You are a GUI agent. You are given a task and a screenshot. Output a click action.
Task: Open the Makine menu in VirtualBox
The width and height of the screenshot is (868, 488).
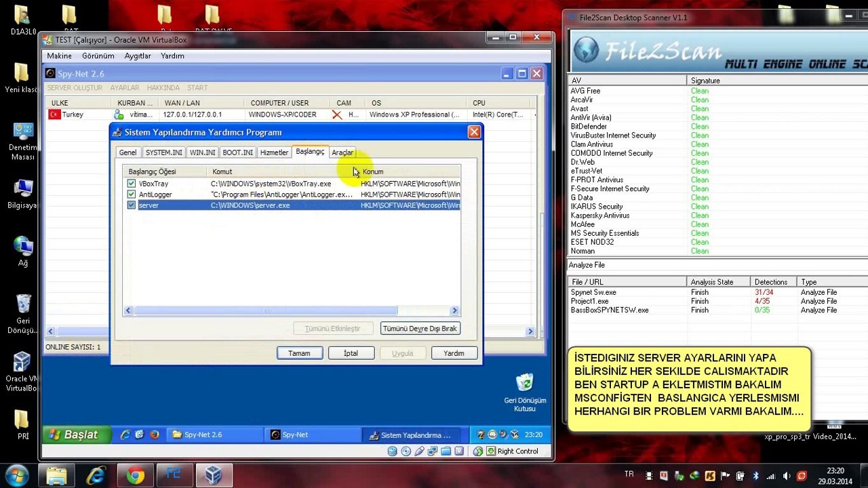(x=59, y=56)
